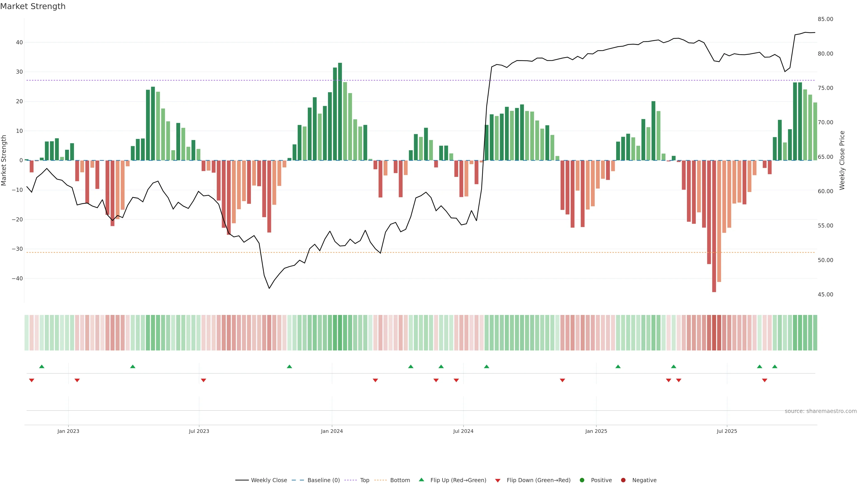Click the Jan 2024 x-axis label

332,431
